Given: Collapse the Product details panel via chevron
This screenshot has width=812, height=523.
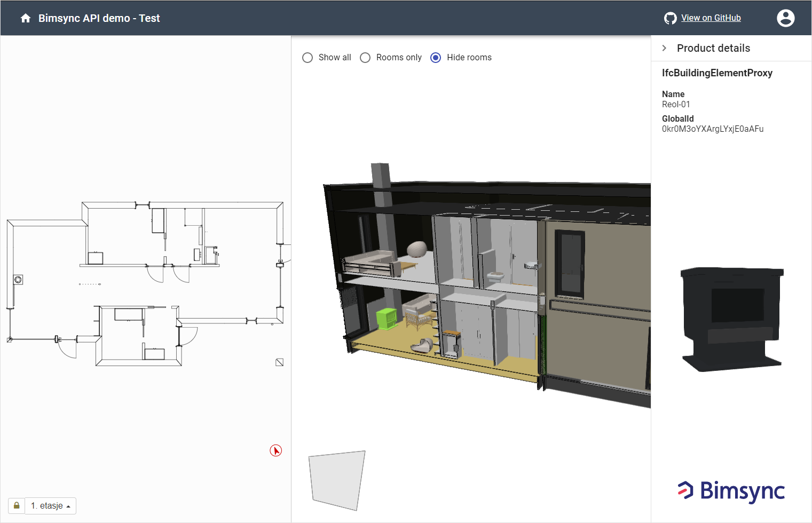Looking at the screenshot, I should coord(664,47).
